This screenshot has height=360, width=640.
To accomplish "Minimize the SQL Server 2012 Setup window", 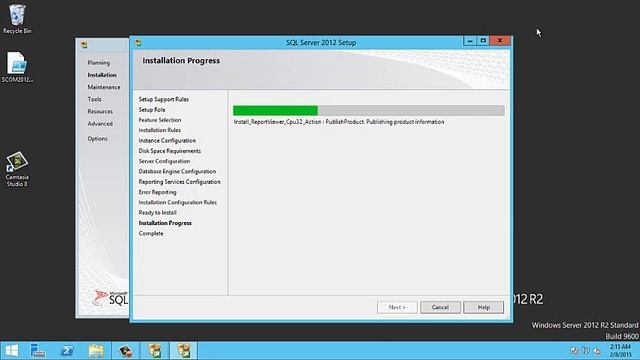I will tap(470, 41).
